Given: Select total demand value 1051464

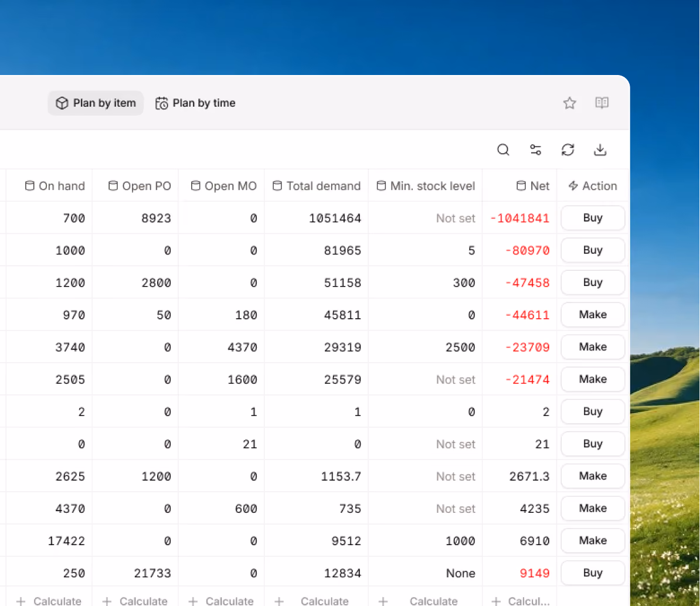Looking at the screenshot, I should [x=335, y=218].
